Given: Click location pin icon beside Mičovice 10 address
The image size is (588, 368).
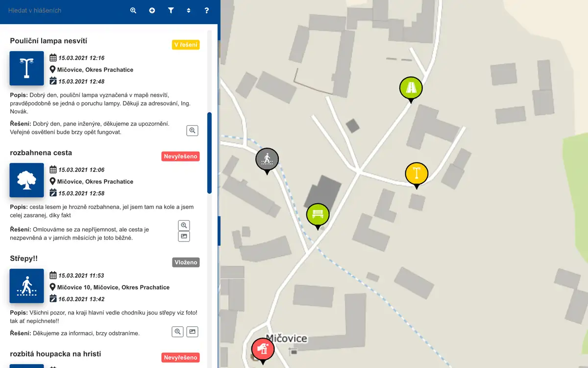Looking at the screenshot, I should [53, 287].
